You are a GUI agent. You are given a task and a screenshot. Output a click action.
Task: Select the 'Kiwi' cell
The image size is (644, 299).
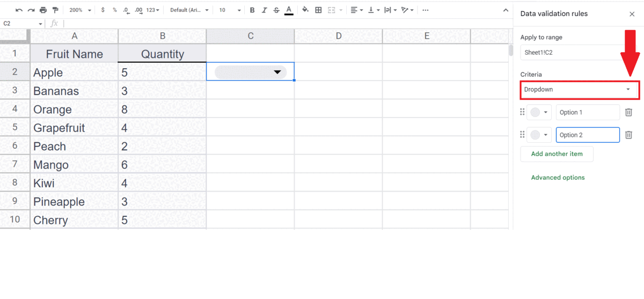coord(74,183)
